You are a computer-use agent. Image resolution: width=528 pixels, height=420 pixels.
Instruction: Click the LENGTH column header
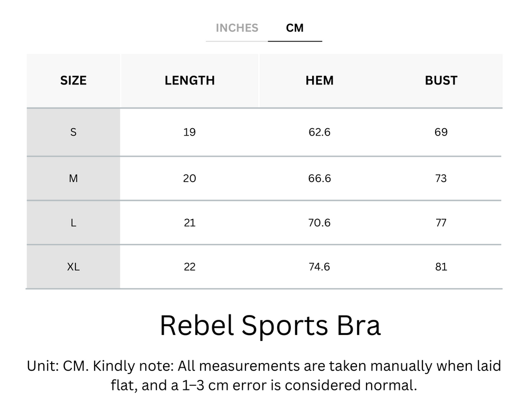point(190,81)
